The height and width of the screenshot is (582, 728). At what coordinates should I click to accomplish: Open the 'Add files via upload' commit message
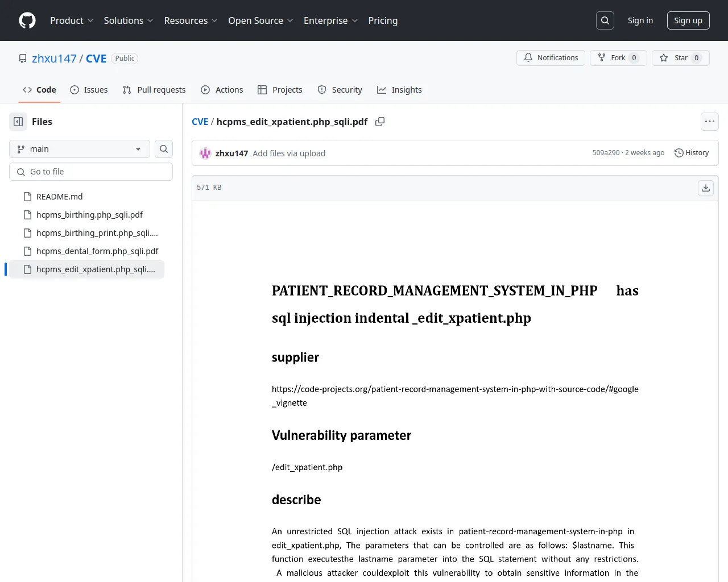[x=289, y=153]
